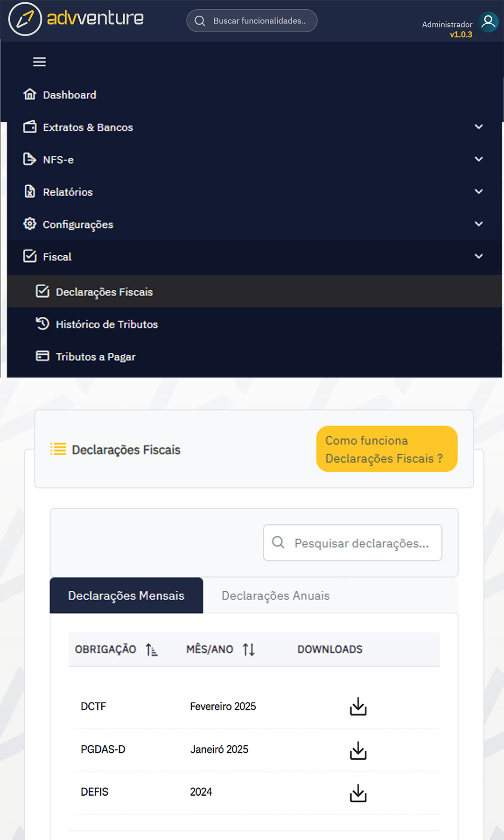This screenshot has height=840, width=504.
Task: Expand the Extratos & Bancos menu
Action: pos(478,127)
